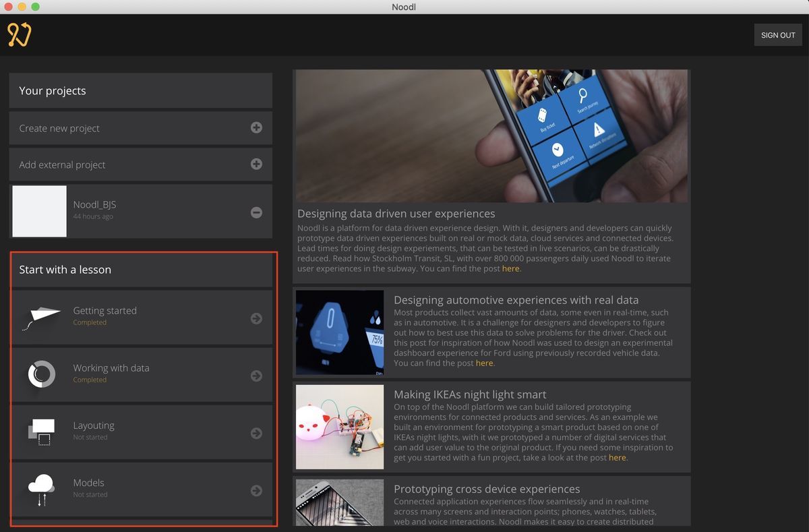Click Not started status under Models
The height and width of the screenshot is (532, 809).
(x=90, y=494)
